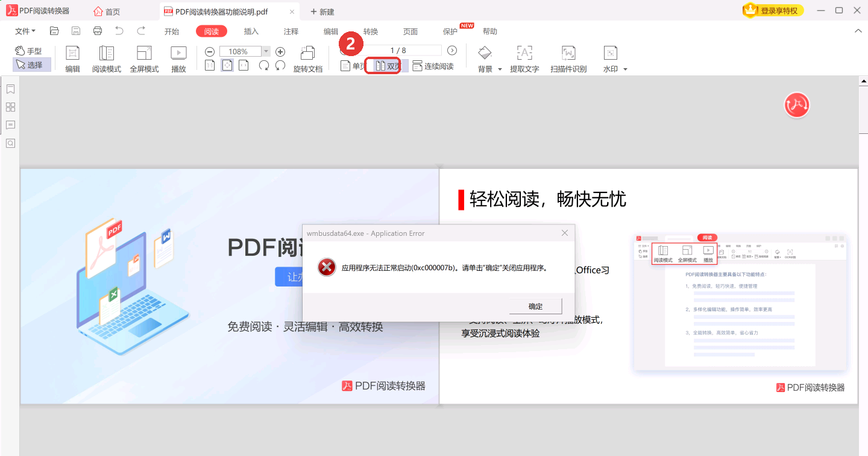Enter 全屏模式 full screen mode
The height and width of the screenshot is (456, 868).
point(144,59)
